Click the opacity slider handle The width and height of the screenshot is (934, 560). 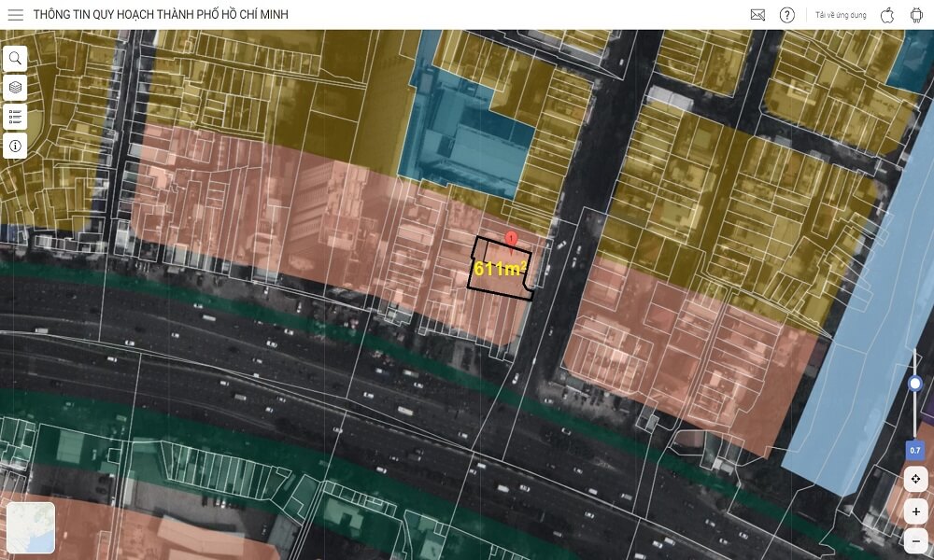coord(915,384)
